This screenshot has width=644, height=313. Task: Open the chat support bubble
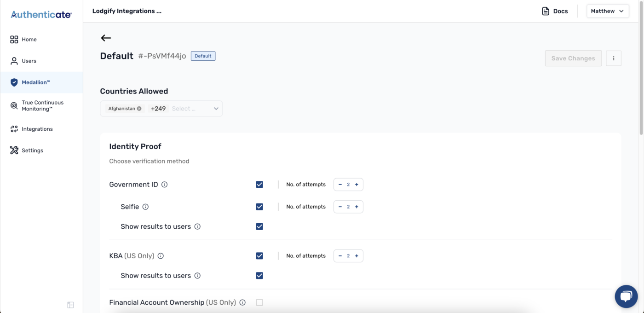626,296
